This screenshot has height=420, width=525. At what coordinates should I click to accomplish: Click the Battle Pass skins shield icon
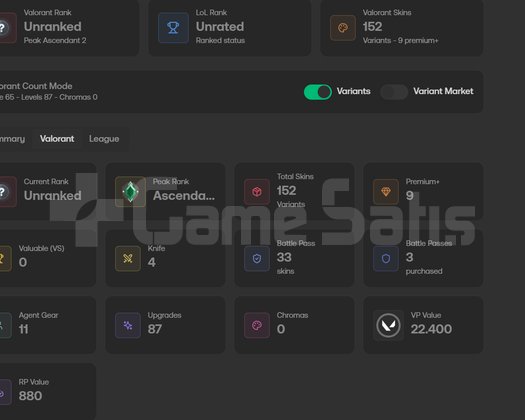257,258
